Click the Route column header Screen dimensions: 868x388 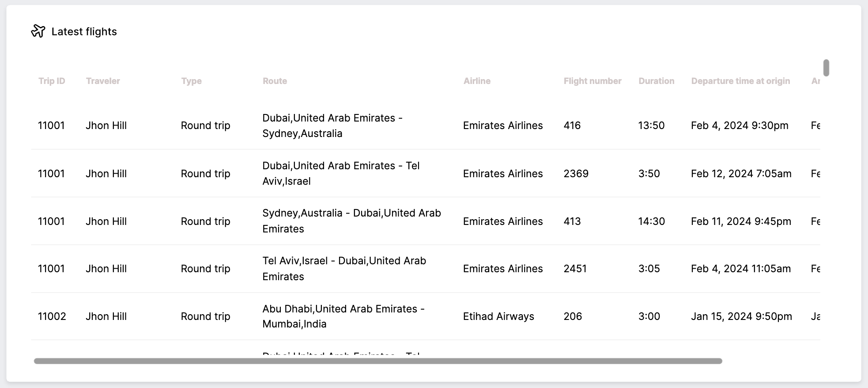(275, 81)
